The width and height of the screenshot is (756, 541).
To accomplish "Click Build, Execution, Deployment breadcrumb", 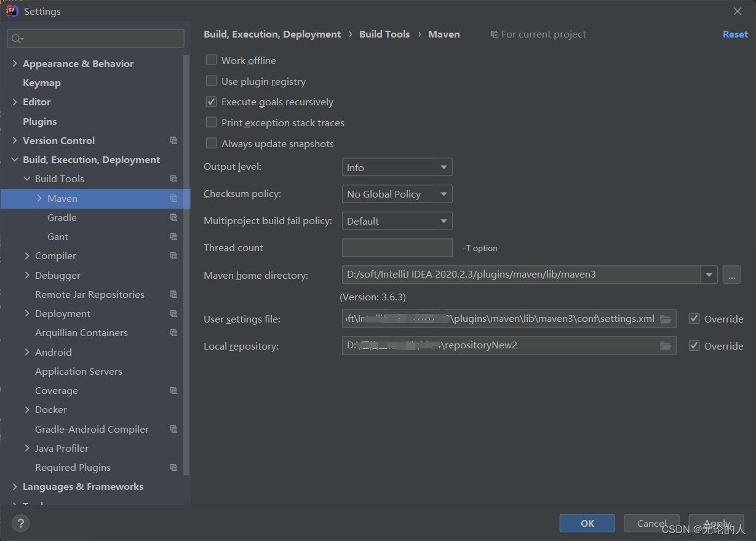I will click(x=272, y=34).
